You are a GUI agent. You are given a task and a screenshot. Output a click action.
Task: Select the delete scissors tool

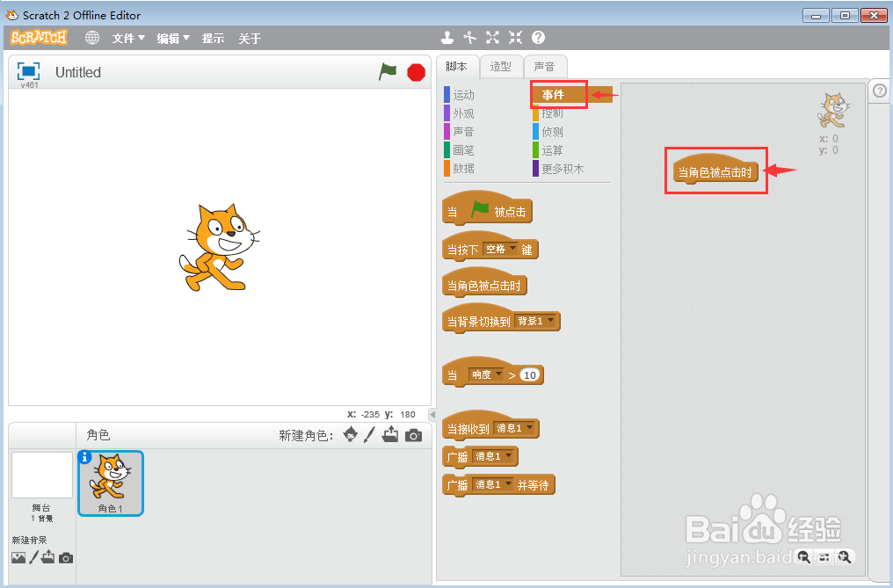(x=469, y=38)
